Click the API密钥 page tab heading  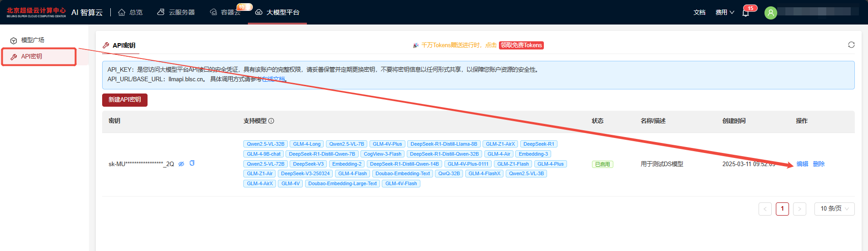(x=124, y=45)
